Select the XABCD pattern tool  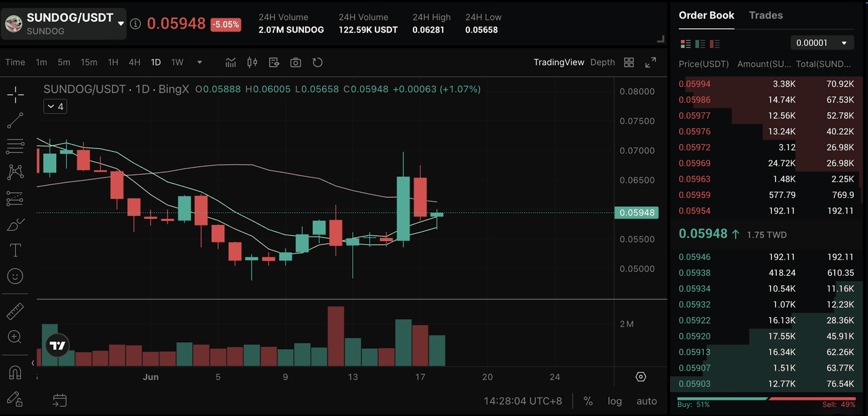[15, 172]
